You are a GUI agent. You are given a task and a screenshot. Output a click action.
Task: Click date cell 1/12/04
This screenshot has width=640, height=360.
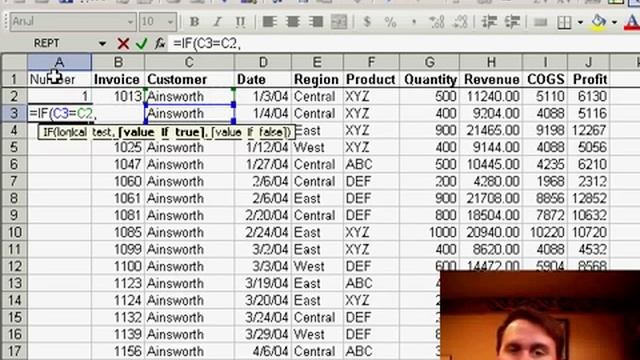point(263,147)
